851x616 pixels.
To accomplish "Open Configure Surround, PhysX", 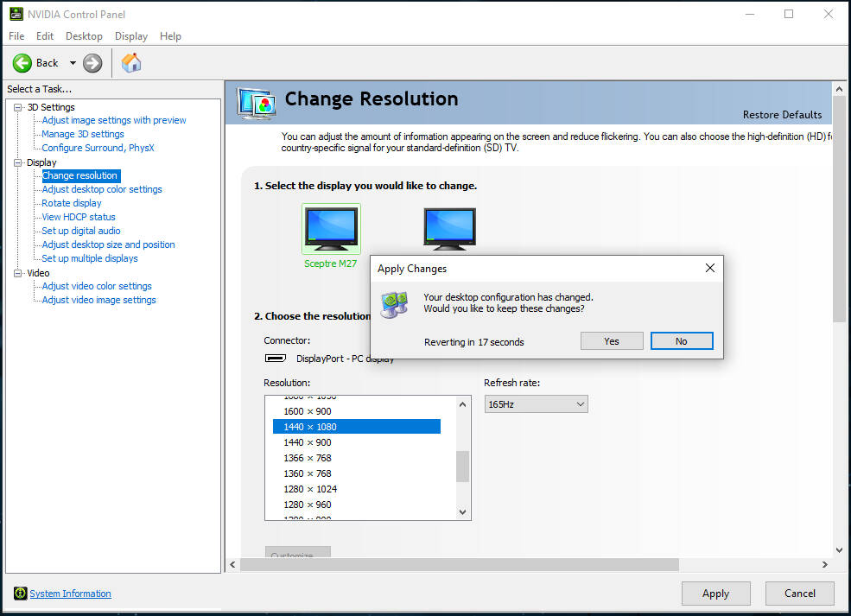I will tap(98, 148).
